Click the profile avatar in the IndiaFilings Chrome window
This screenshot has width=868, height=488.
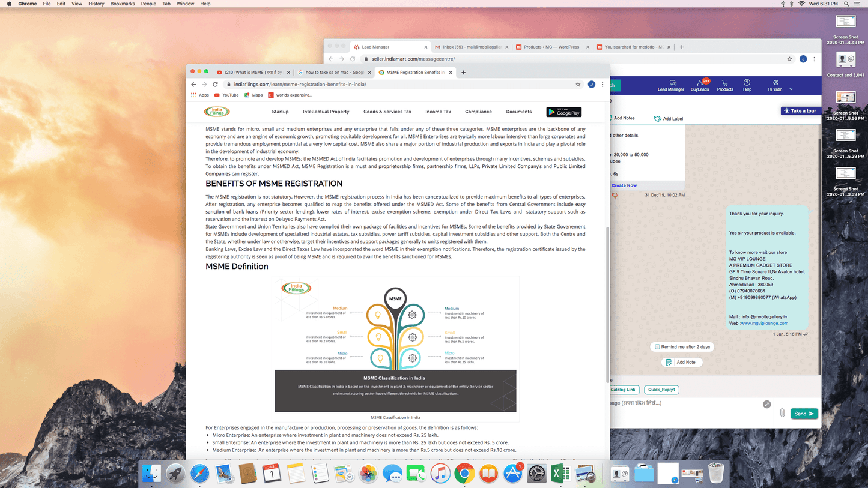pyautogui.click(x=591, y=84)
